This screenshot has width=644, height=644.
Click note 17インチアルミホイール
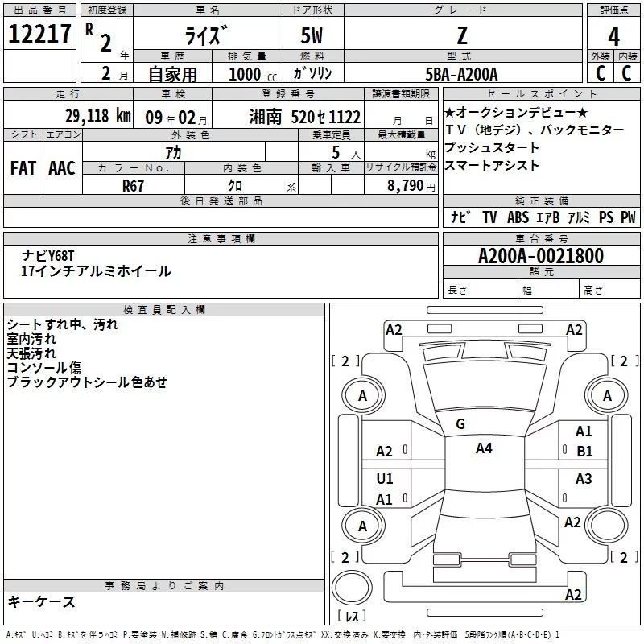[x=96, y=271]
